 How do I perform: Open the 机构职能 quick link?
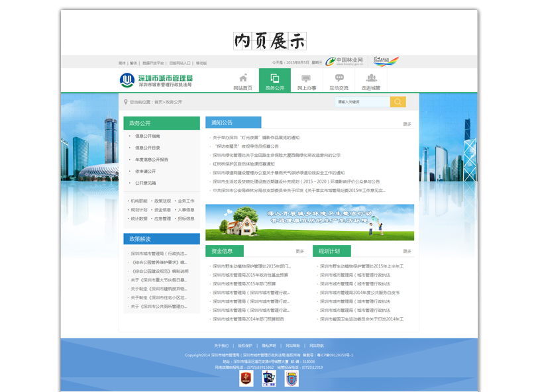coord(138,201)
